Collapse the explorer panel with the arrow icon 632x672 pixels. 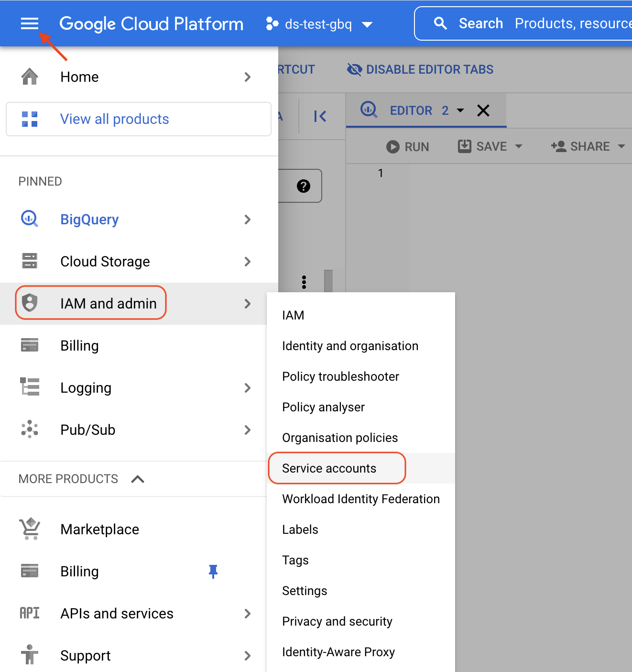click(x=320, y=116)
